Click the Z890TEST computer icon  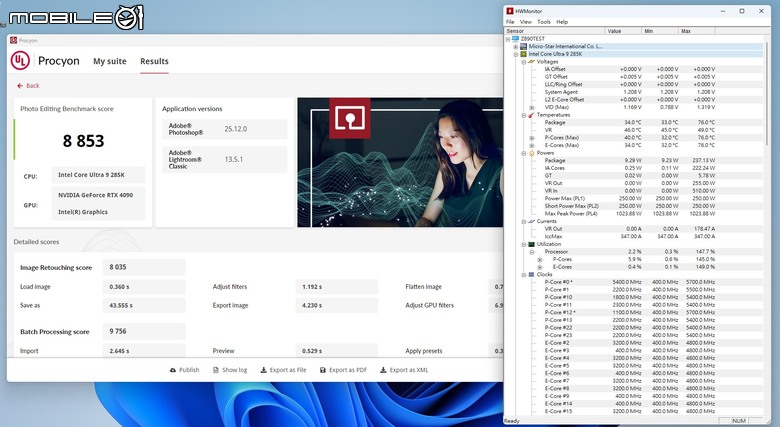tap(515, 38)
